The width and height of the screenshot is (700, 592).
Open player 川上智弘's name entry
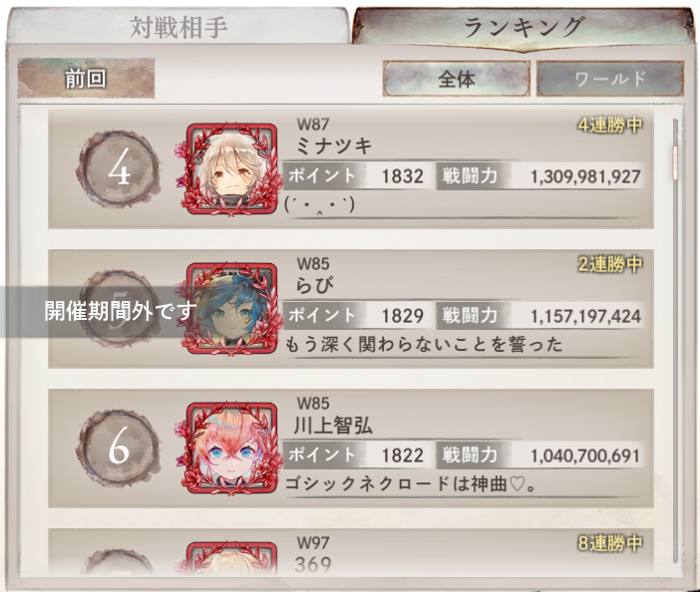tap(333, 426)
